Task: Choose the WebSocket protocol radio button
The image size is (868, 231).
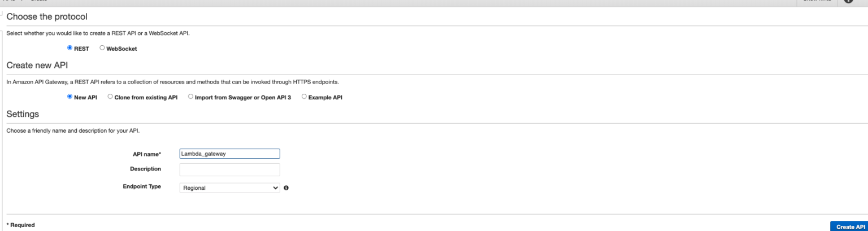Action: click(x=102, y=48)
